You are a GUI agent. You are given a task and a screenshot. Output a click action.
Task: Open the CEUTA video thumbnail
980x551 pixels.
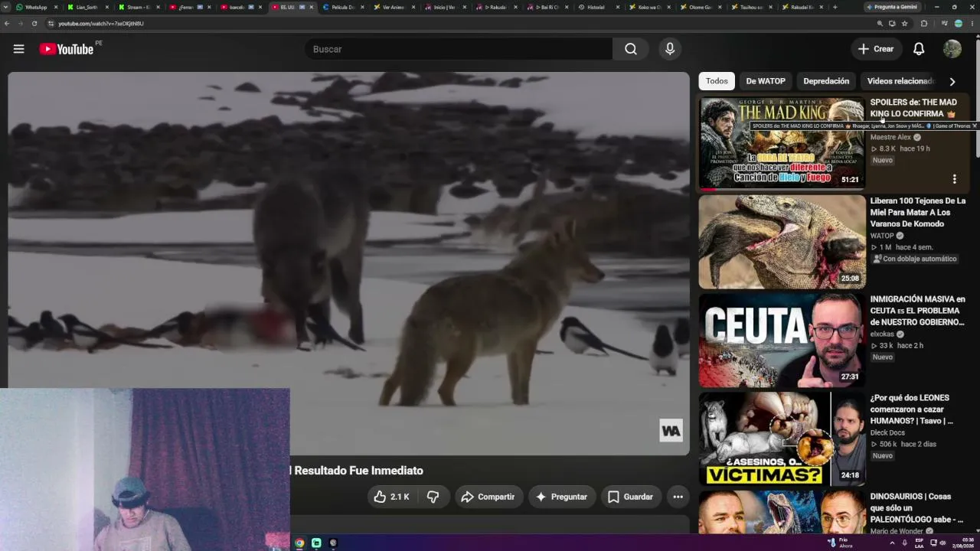click(x=782, y=341)
